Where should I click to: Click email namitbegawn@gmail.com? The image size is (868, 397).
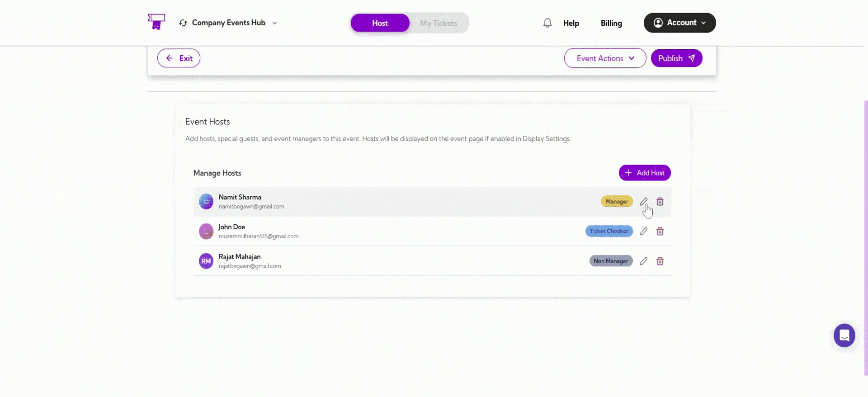(251, 207)
